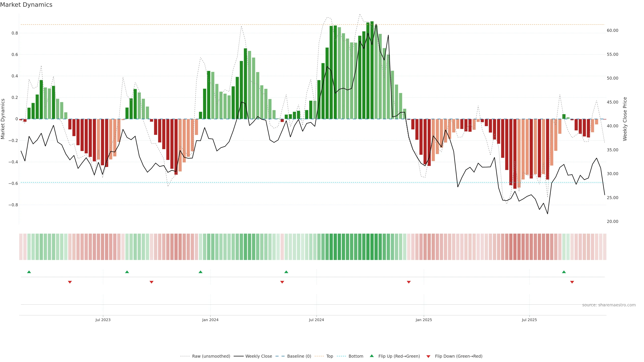This screenshot has height=362, width=644.
Task: Click the first red flip-down marker before Jul 2023
Action: pyautogui.click(x=70, y=282)
